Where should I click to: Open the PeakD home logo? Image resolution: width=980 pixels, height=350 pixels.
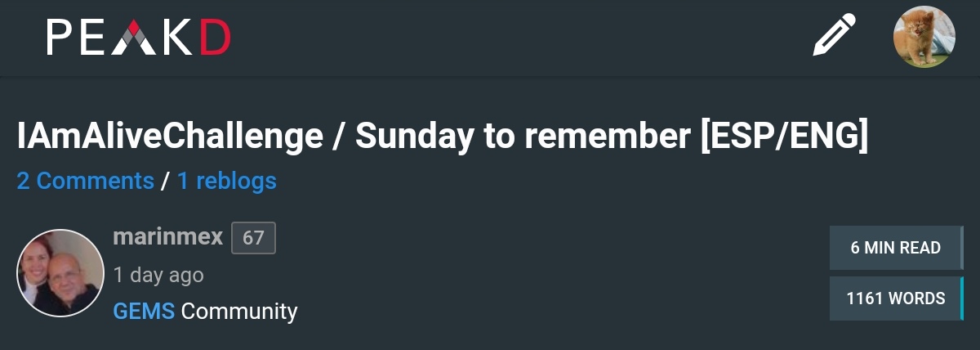(139, 38)
